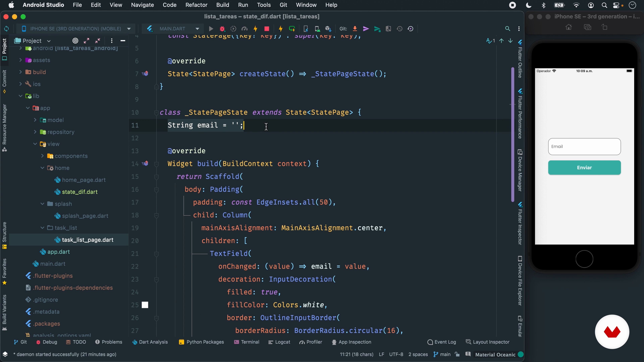Expand all in Project panel
The image size is (644, 362).
pyautogui.click(x=87, y=40)
